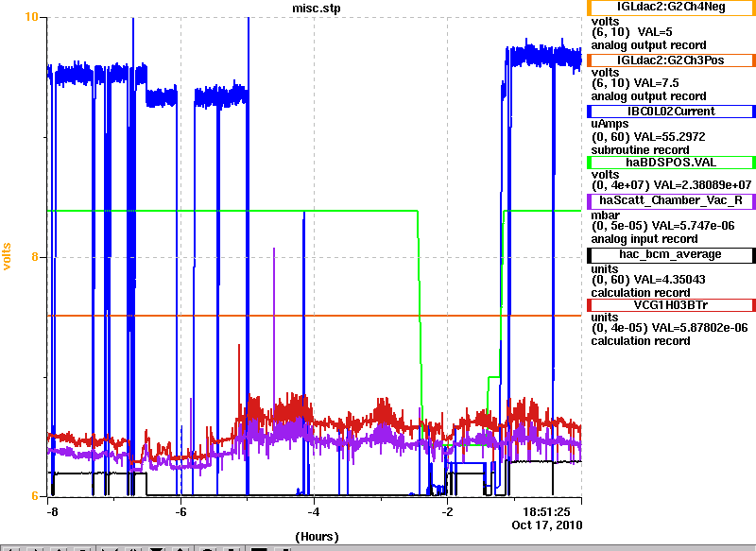Click 'mbar' units under haScatt_Chamber_Vac_R
This screenshot has height=551, width=756.
[606, 215]
